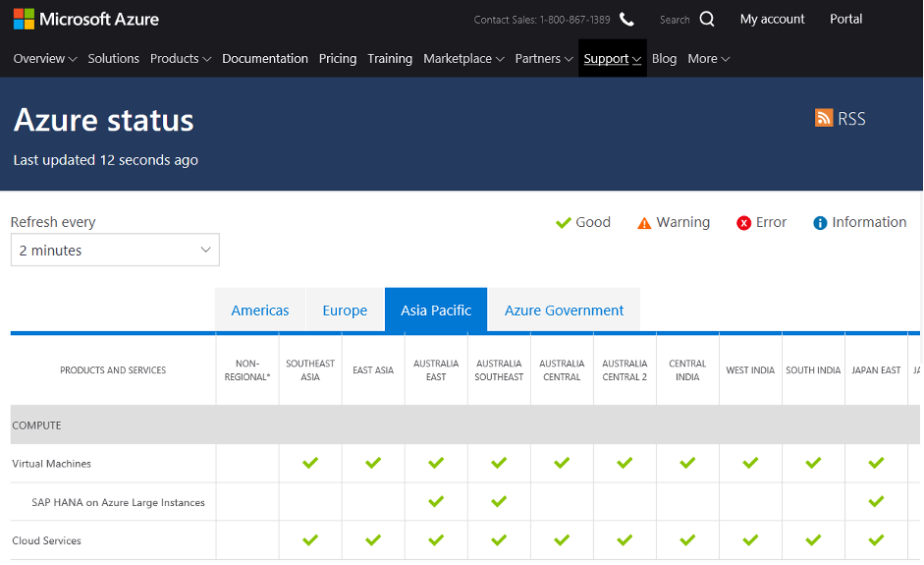Click the phone icon beside Contact Sales

click(627, 20)
